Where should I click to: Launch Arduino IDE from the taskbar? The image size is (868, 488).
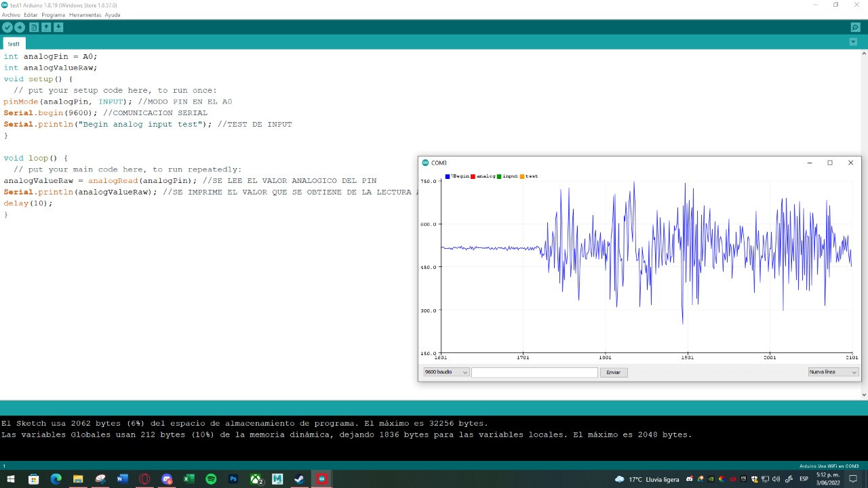click(321, 479)
